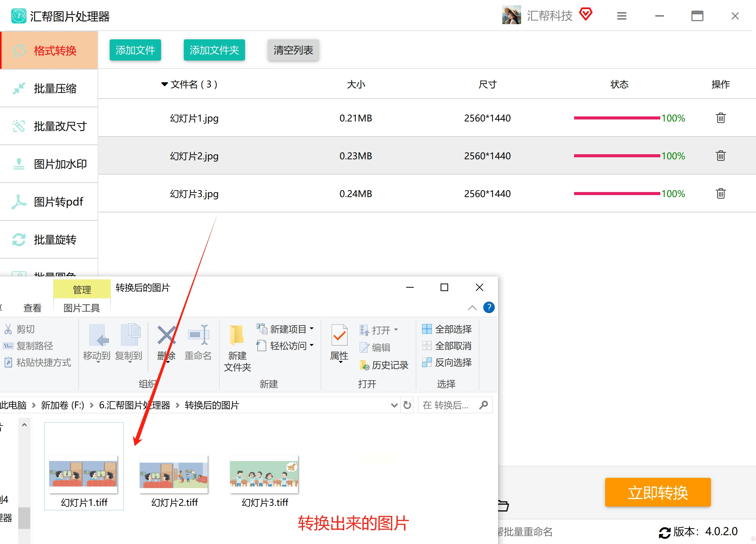Click the Properties (属性) checkmark icon
Image resolution: width=756 pixels, height=544 pixels.
(339, 335)
